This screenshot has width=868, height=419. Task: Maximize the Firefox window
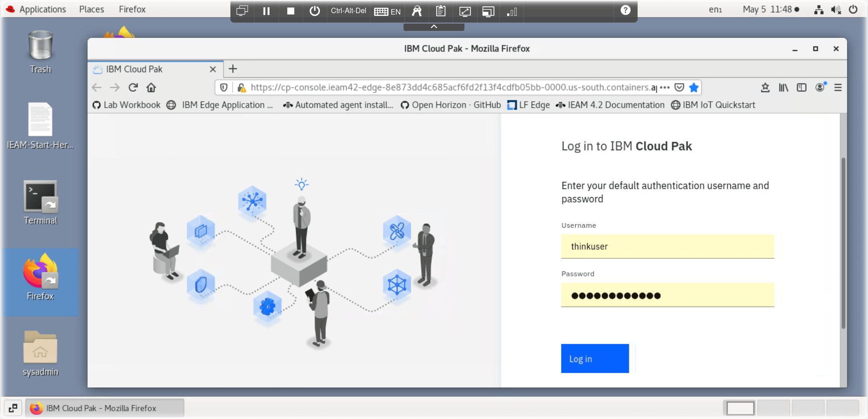pyautogui.click(x=815, y=49)
